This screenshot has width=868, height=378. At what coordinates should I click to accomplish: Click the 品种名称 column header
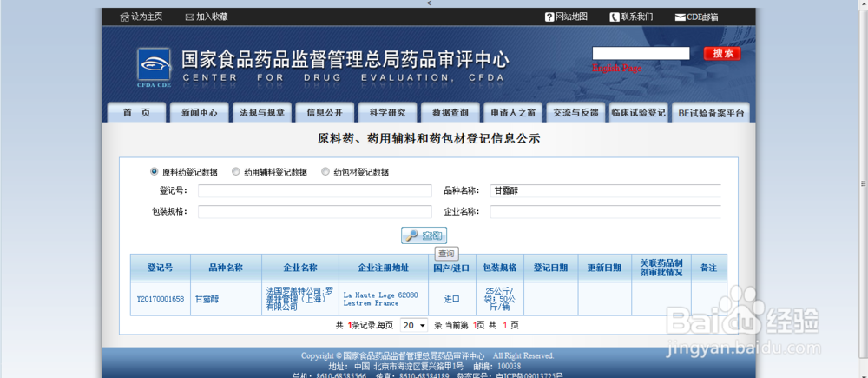[226, 268]
